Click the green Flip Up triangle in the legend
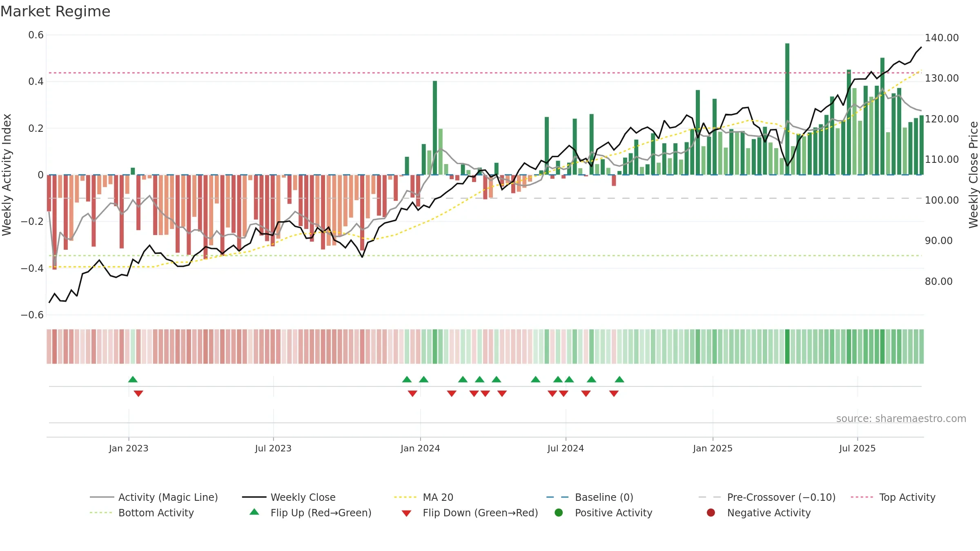 pos(254,512)
